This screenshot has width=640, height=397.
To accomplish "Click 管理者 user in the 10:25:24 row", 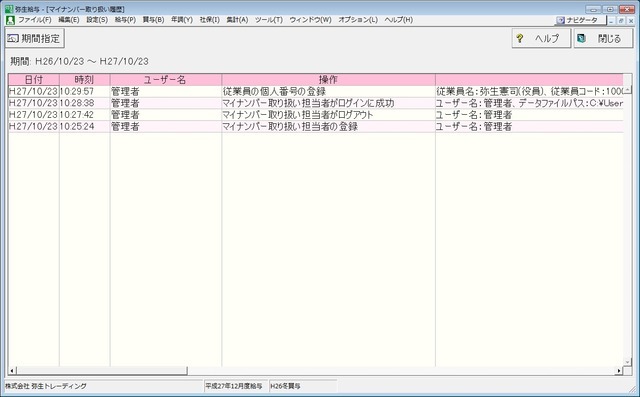I will point(166,127).
